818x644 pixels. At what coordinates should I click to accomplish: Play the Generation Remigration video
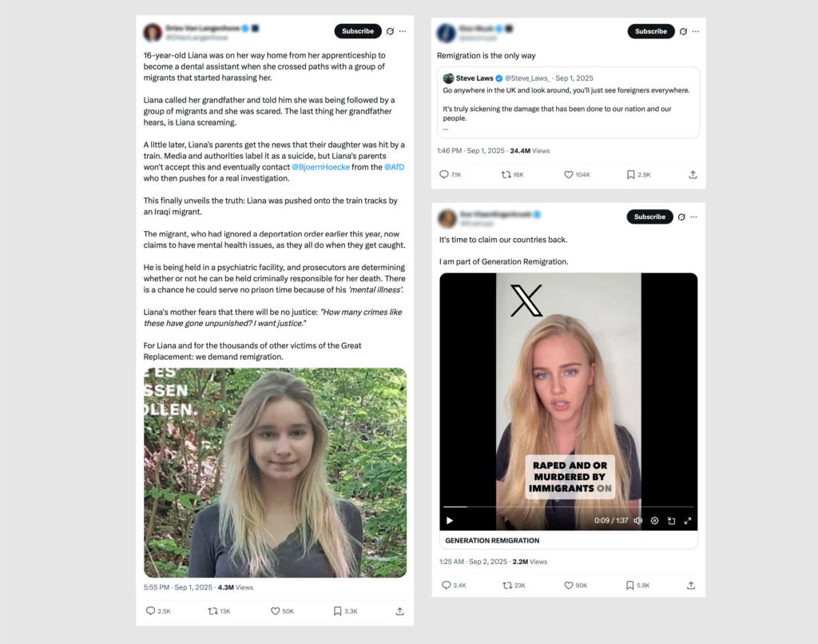pos(450,520)
